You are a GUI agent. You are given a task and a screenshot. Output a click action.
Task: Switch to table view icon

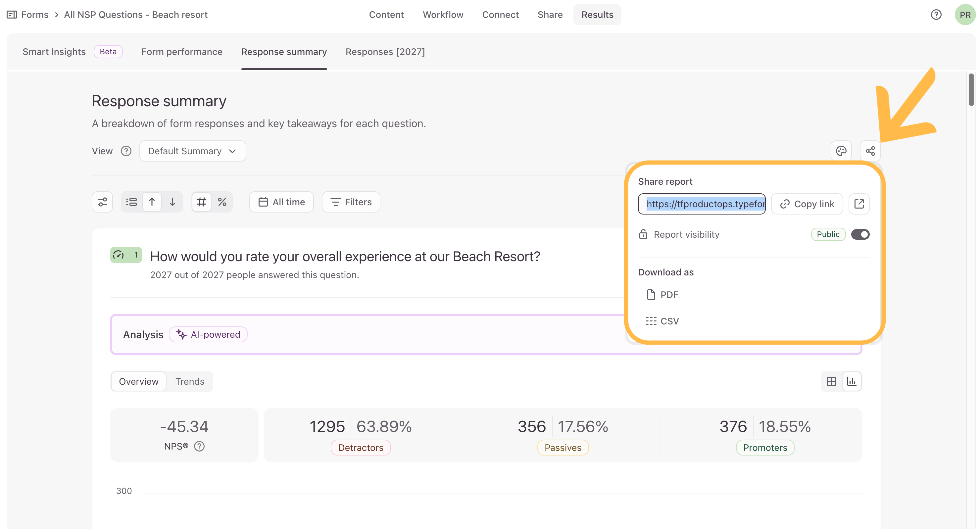pos(831,381)
